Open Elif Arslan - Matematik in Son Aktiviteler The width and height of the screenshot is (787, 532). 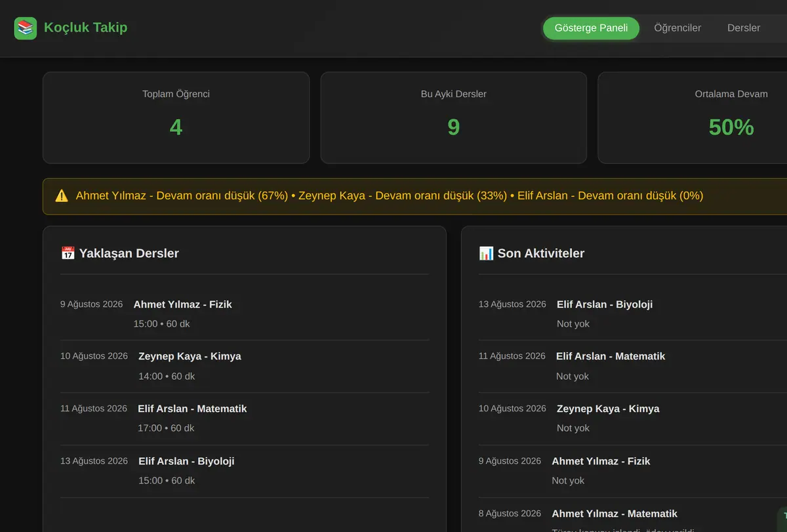coord(611,356)
